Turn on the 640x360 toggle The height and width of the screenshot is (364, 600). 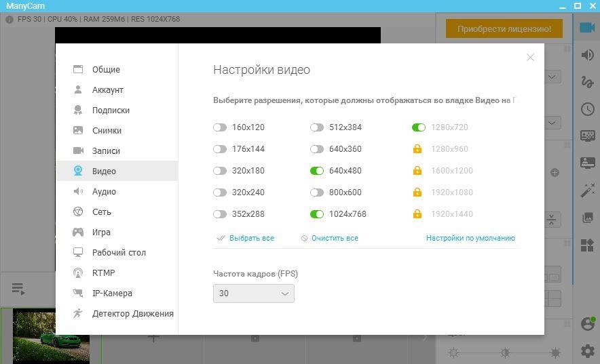(317, 149)
